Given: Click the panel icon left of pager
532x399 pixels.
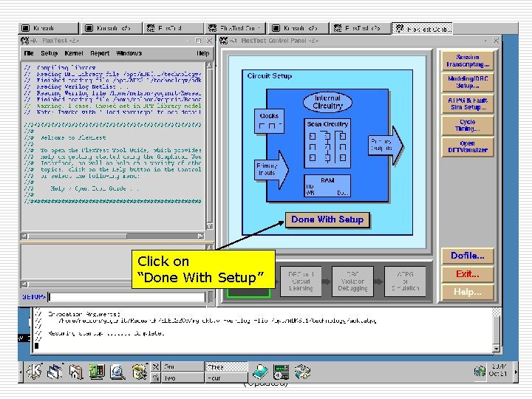Looking at the screenshot, I should 139,372.
